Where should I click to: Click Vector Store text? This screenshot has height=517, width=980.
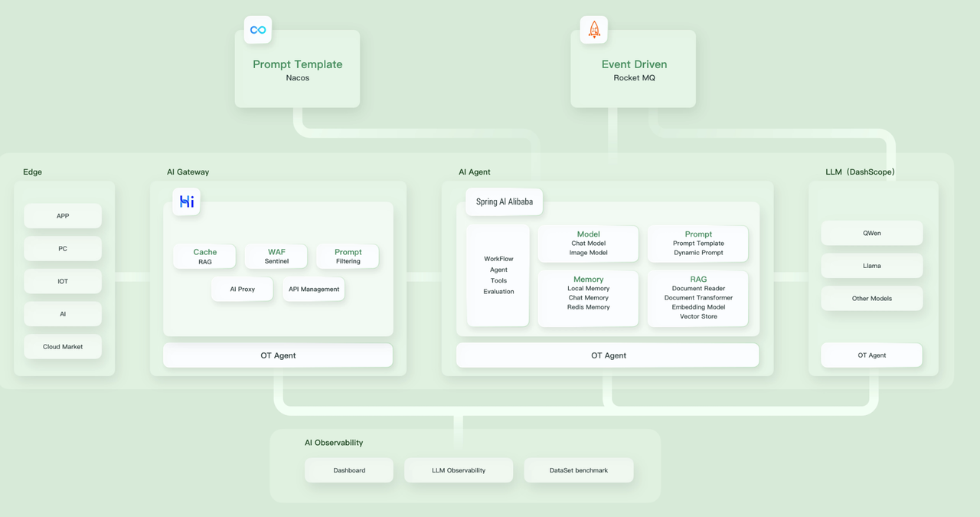(698, 316)
